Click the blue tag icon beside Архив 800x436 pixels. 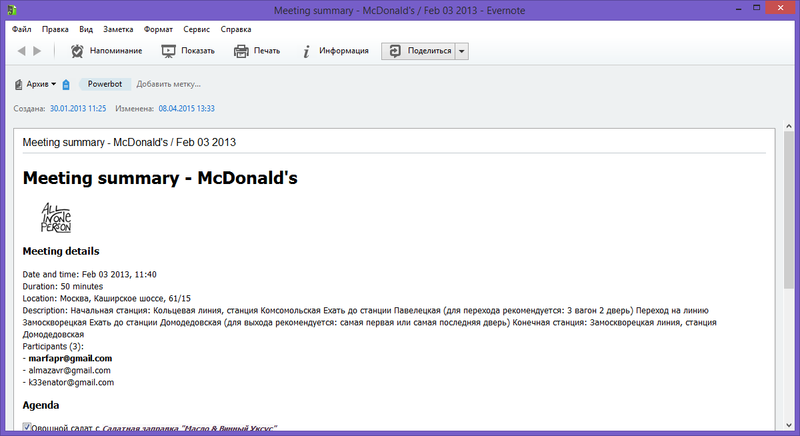[66, 84]
